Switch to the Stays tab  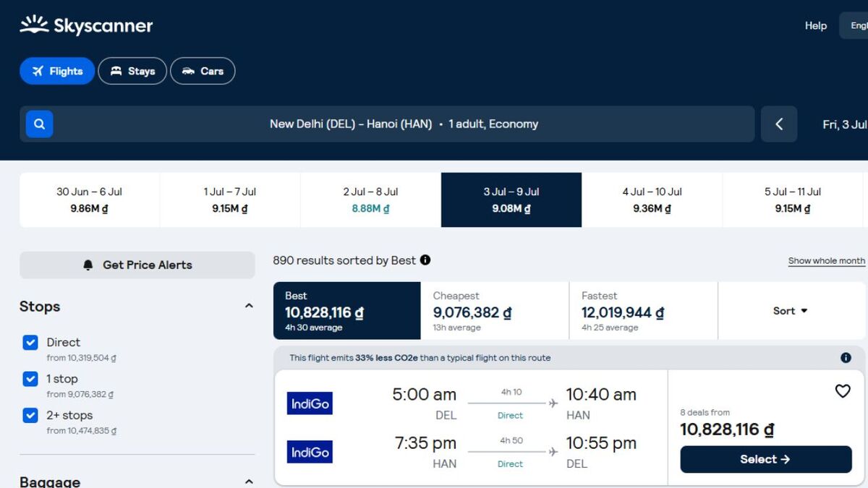(x=132, y=71)
